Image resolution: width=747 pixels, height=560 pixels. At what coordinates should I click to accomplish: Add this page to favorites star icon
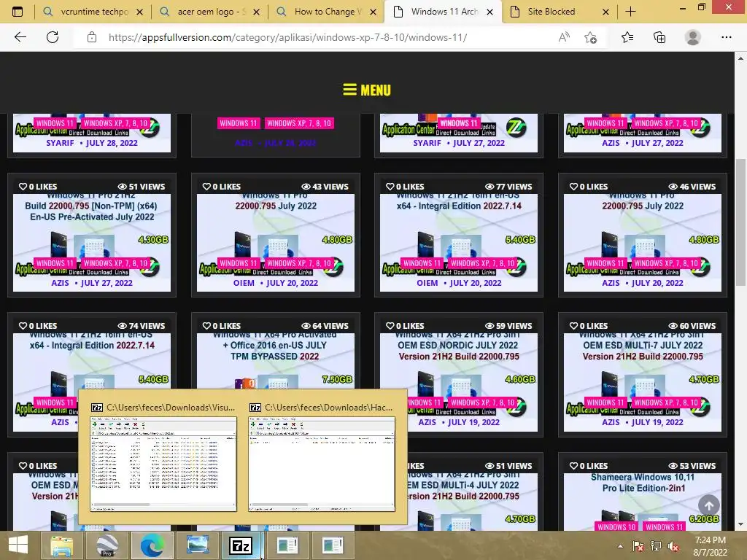pyautogui.click(x=591, y=37)
